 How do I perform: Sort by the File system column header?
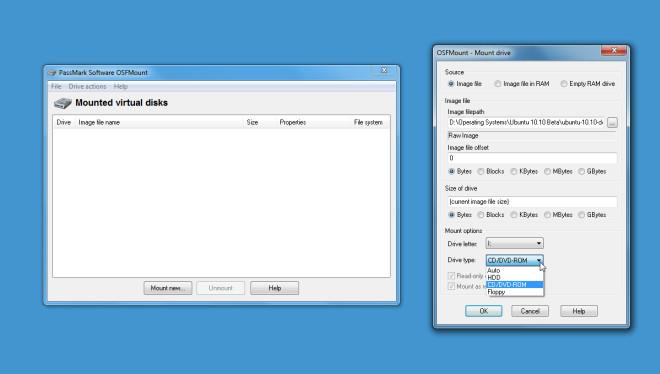tap(368, 122)
